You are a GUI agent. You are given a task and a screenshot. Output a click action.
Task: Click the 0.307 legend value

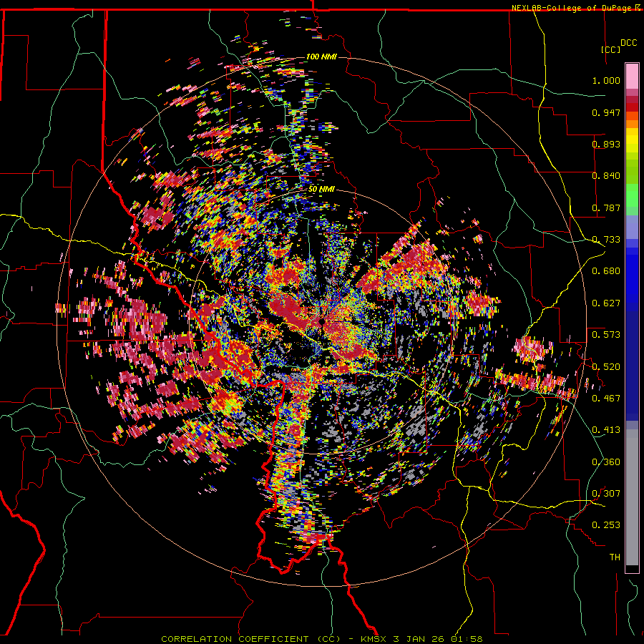click(x=606, y=493)
